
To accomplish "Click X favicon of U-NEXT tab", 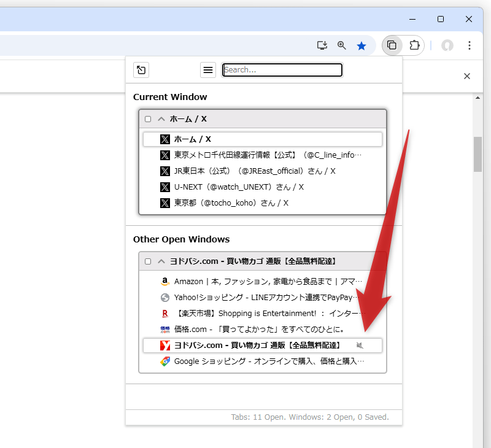I will tap(165, 187).
